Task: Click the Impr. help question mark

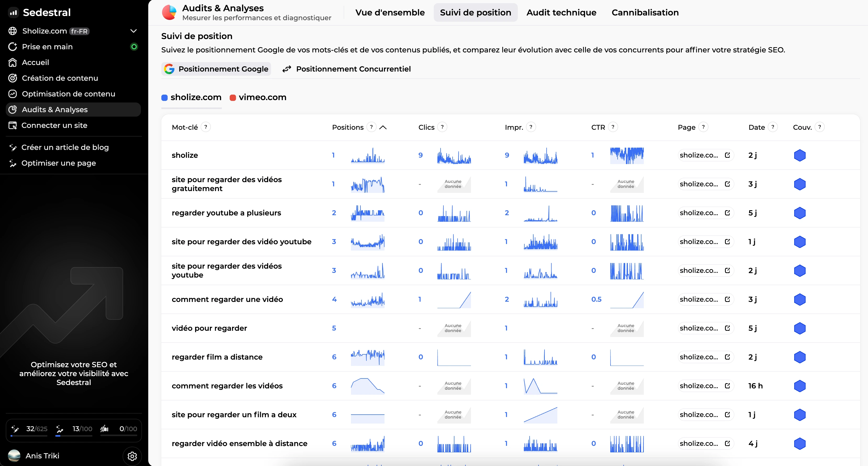Action: tap(531, 127)
